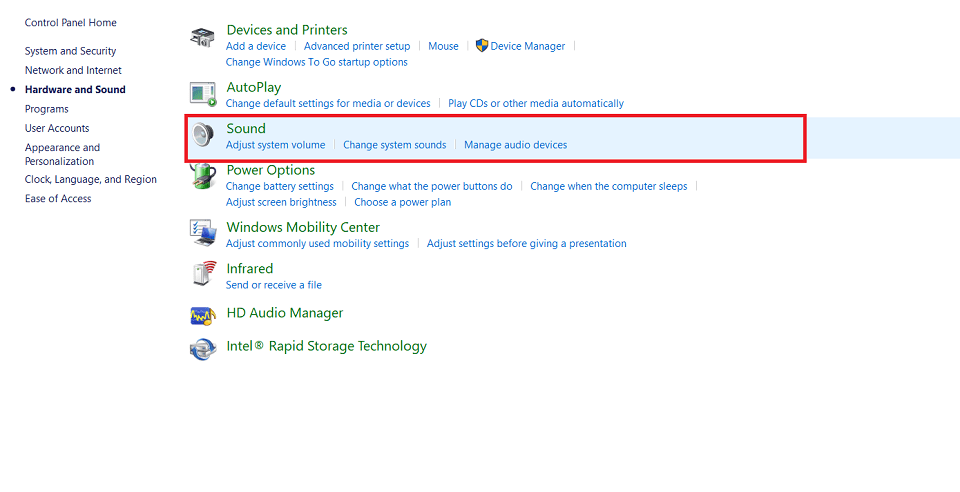Go to System and Security category
This screenshot has height=492, width=960.
coord(70,51)
